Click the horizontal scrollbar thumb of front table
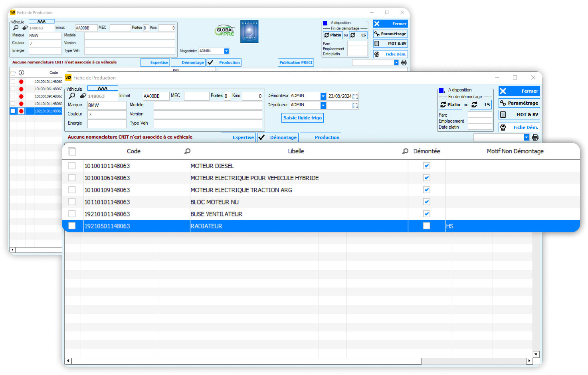 tap(246, 361)
